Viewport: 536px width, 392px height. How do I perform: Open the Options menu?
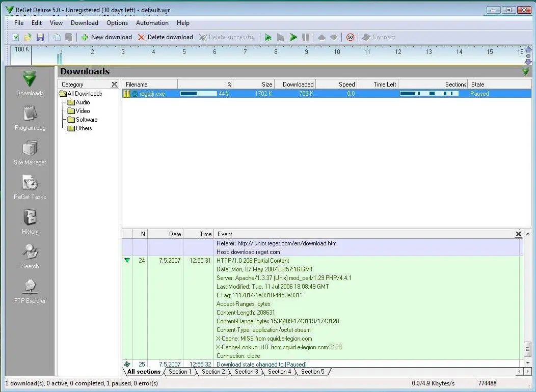point(117,23)
